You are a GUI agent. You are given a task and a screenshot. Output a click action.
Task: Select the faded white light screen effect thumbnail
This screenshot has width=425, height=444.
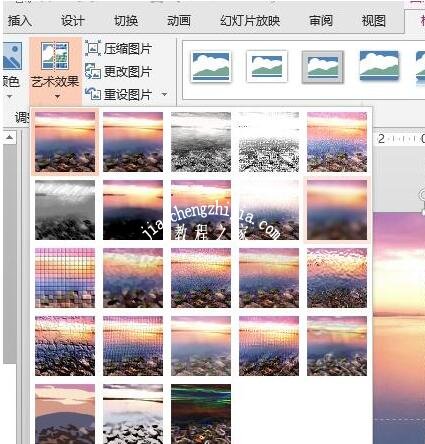pyautogui.click(x=269, y=210)
